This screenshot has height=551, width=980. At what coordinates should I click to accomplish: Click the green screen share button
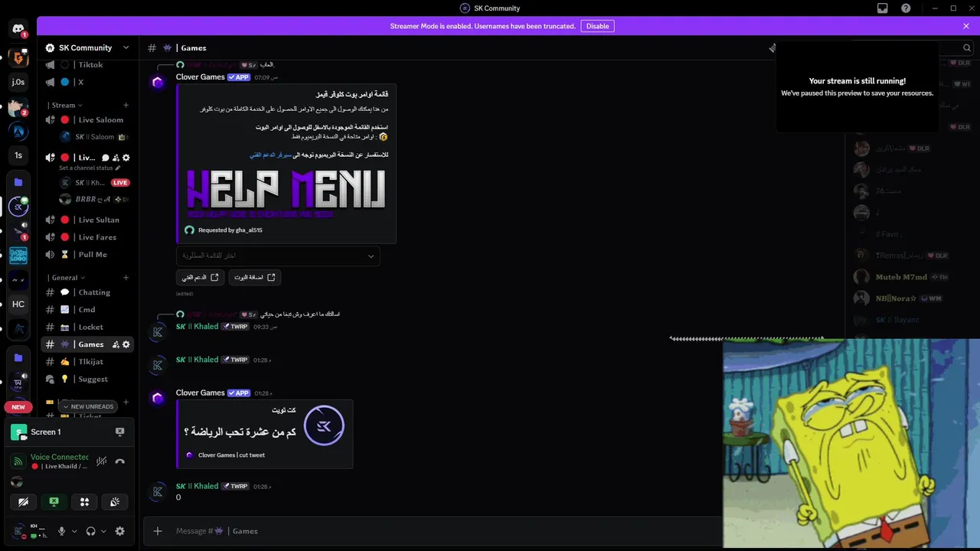pos(54,502)
